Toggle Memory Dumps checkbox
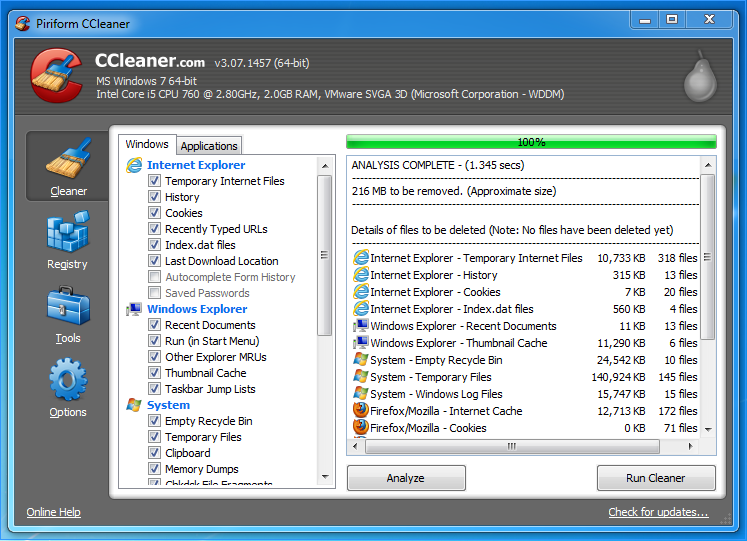 click(x=154, y=469)
